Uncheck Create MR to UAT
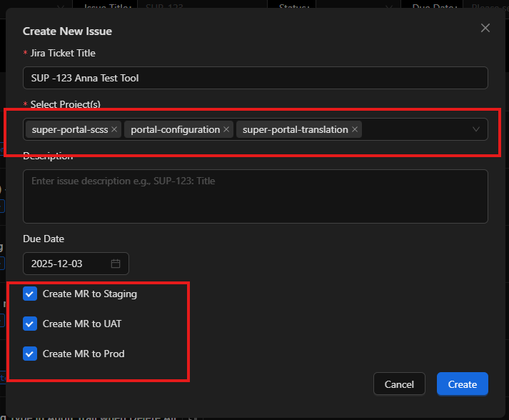The height and width of the screenshot is (420, 509). point(30,324)
